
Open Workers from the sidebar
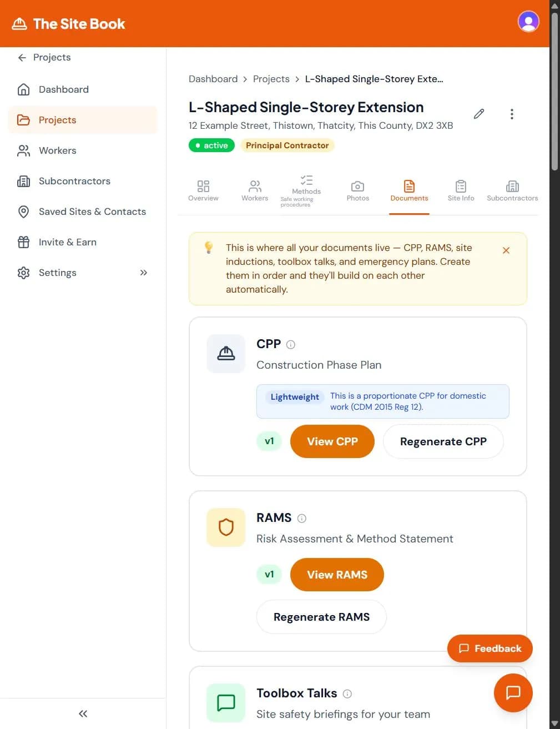pos(57,150)
